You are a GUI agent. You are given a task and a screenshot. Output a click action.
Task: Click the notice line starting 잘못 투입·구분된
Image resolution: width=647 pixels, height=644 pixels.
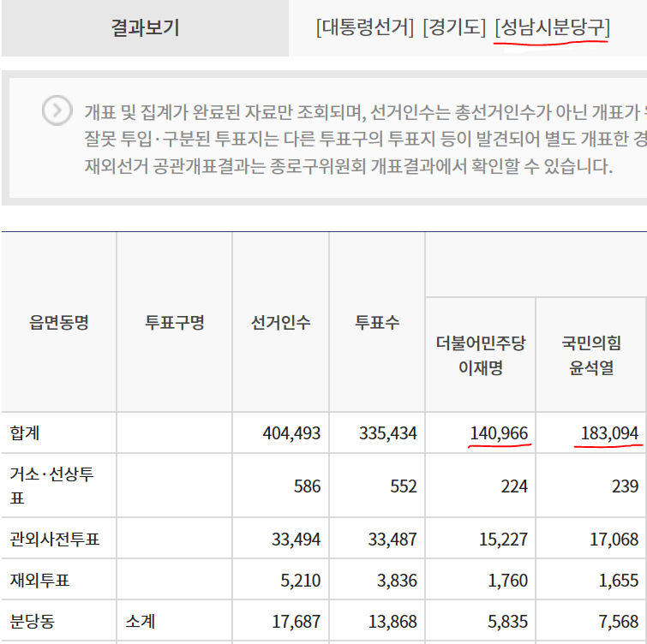coord(366,139)
